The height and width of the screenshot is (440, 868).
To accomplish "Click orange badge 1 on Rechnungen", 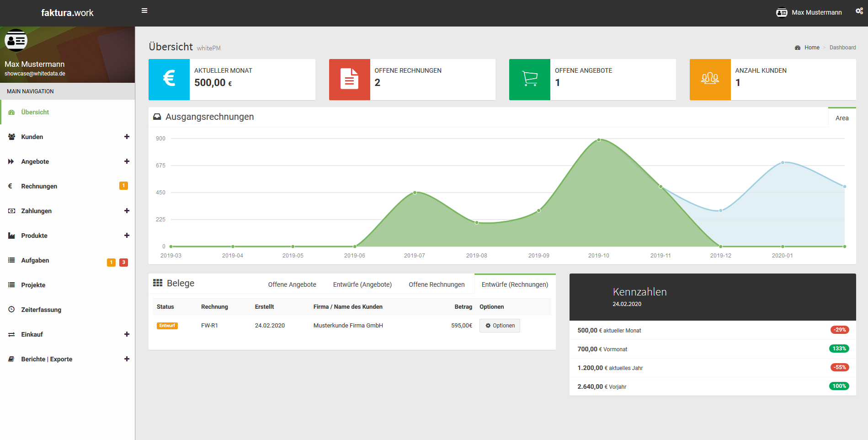I will point(123,186).
